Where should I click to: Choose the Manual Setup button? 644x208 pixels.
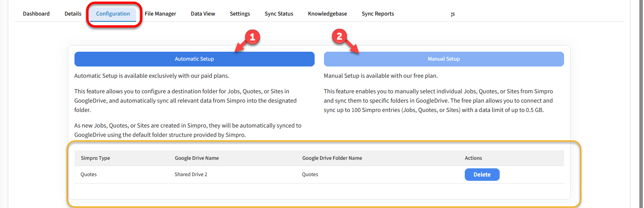[443, 59]
